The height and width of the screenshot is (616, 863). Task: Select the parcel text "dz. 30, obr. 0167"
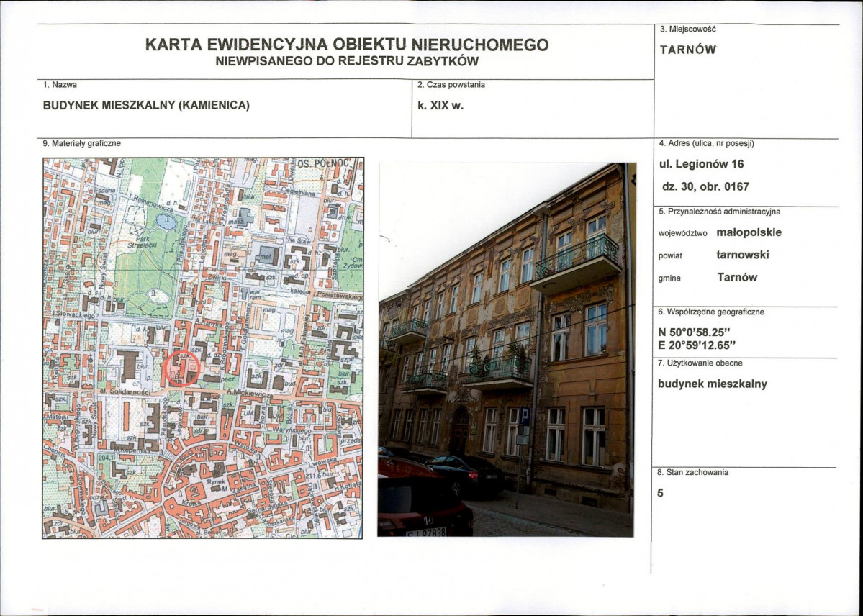[x=705, y=186]
